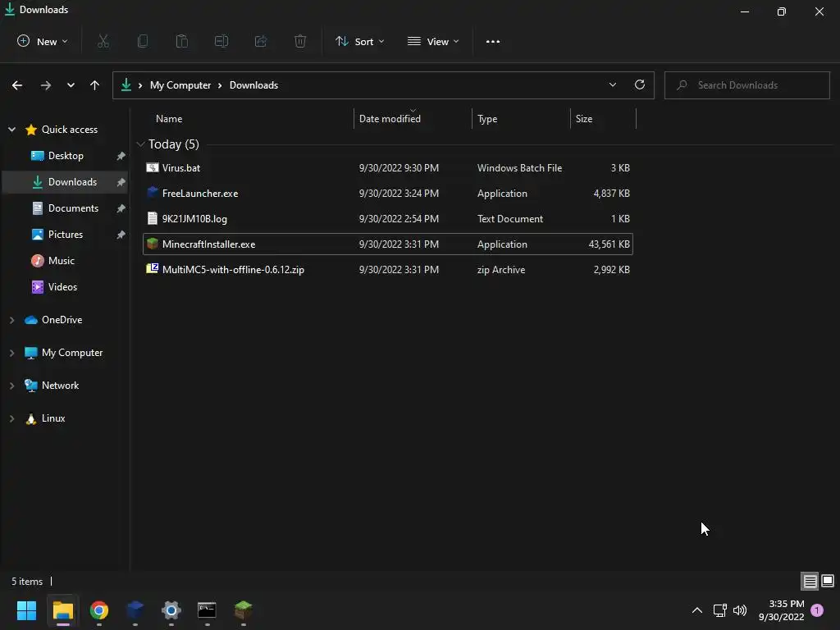Click the Windows Batch File type cell

tap(519, 167)
